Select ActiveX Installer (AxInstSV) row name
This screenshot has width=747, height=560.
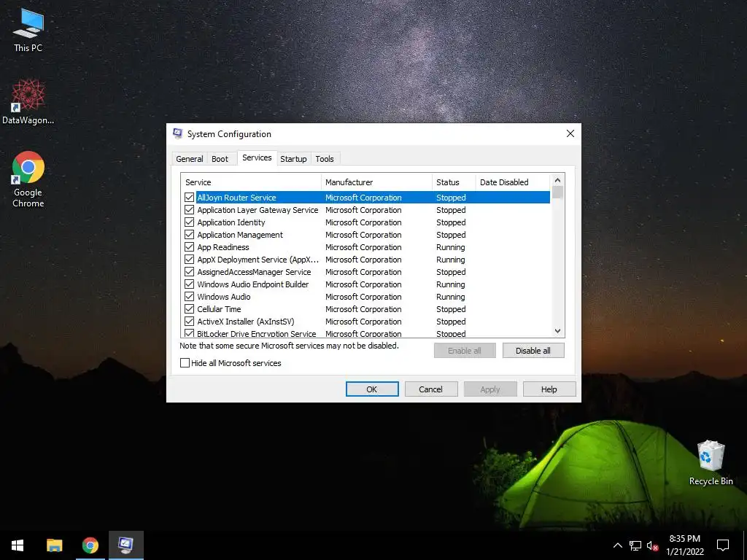pyautogui.click(x=246, y=321)
